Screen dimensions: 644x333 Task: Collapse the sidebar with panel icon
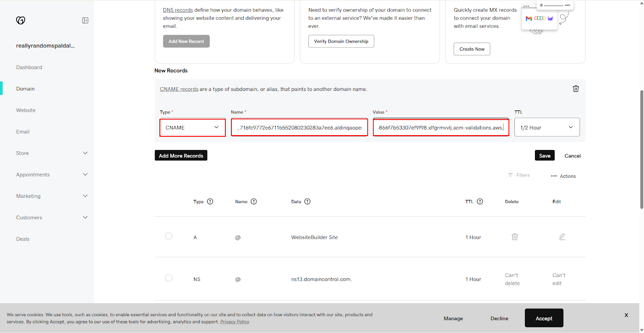85,21
